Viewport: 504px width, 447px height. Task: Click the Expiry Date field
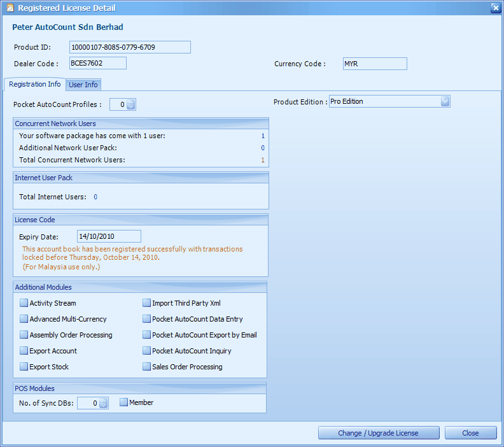109,236
